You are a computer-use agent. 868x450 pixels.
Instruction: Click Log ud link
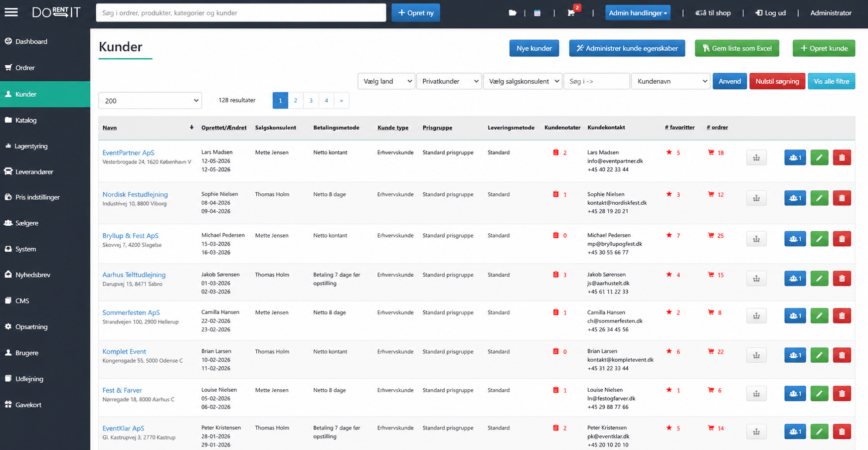771,13
